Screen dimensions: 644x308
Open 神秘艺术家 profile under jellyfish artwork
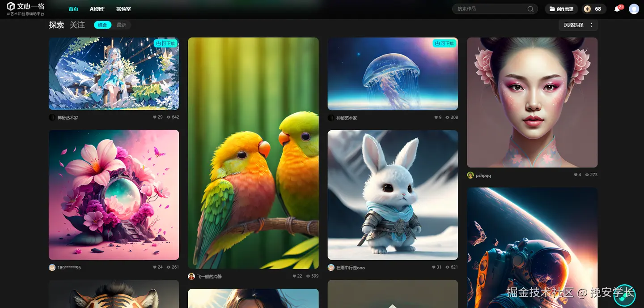point(347,118)
